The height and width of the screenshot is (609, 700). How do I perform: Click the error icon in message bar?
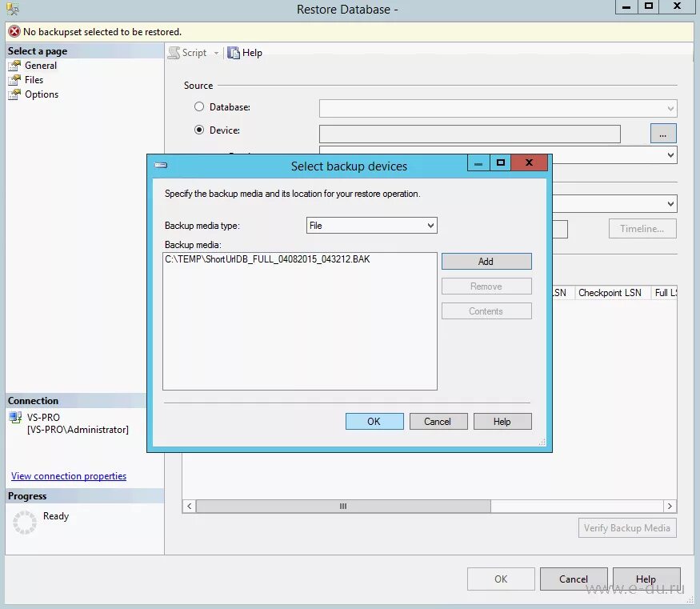click(14, 32)
